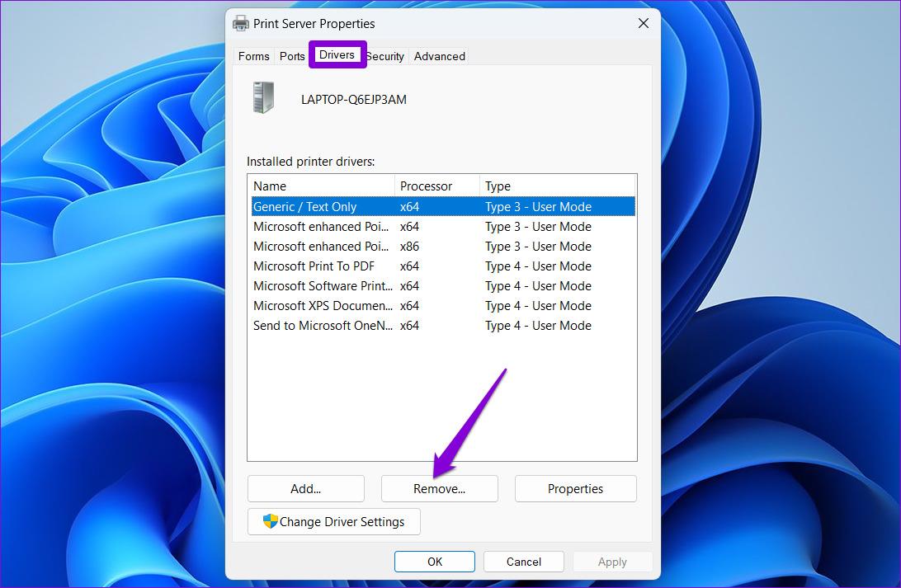Open the Advanced tab

coord(439,56)
